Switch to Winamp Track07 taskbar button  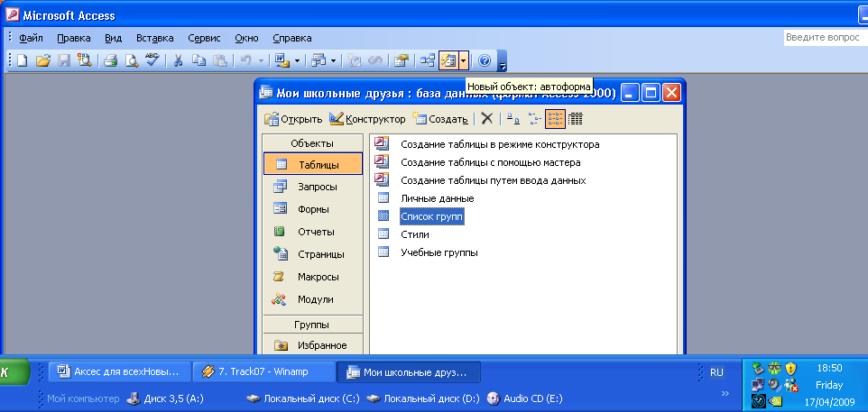pyautogui.click(x=264, y=372)
